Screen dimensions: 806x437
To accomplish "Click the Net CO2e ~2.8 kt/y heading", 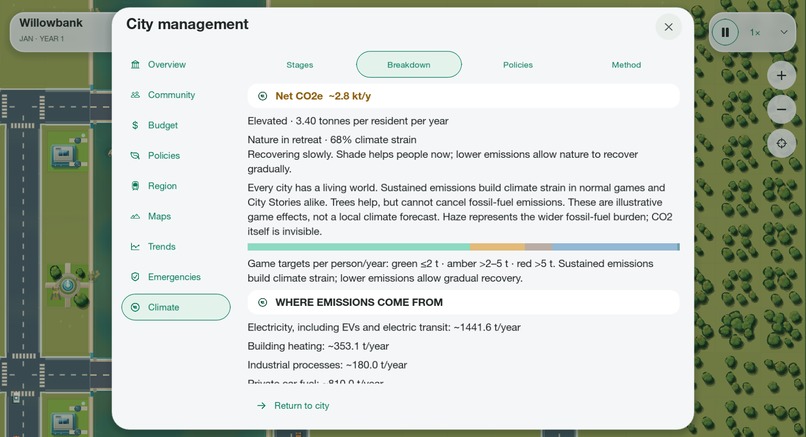I will (323, 96).
